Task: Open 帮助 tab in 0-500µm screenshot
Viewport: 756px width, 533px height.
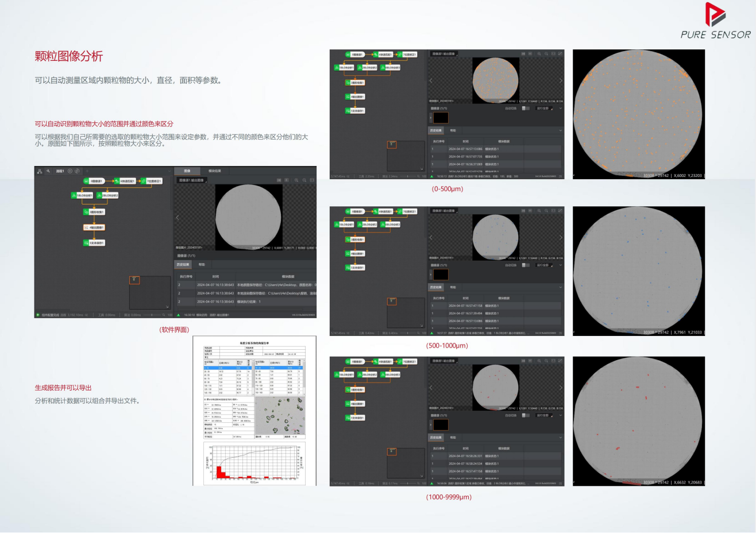Action: pyautogui.click(x=453, y=130)
